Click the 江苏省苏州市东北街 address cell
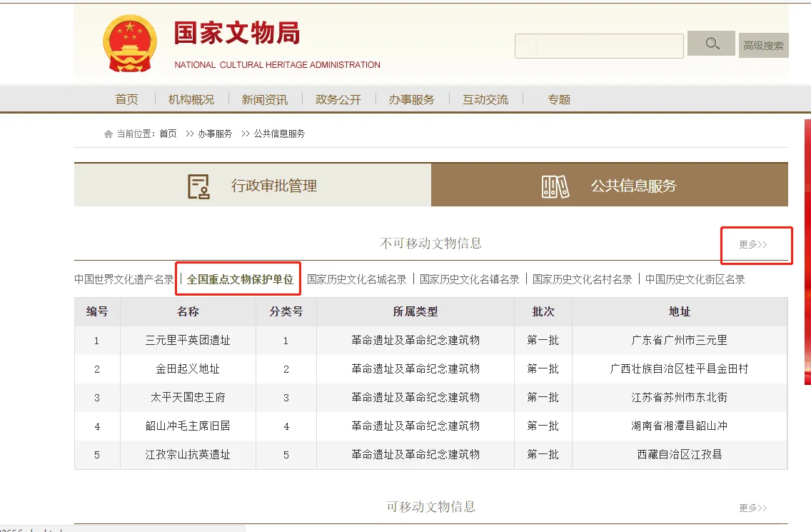This screenshot has height=532, width=811. [680, 398]
